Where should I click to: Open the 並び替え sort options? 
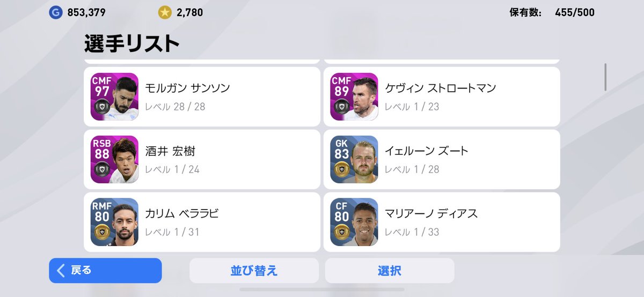pyautogui.click(x=254, y=271)
